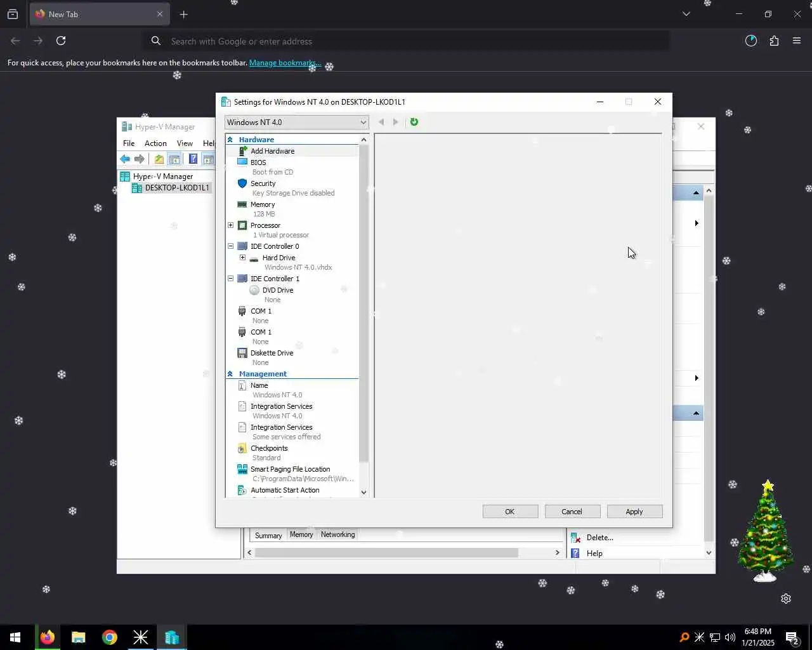This screenshot has height=650, width=812.
Task: Open the Firefox hamburger menu
Action: tap(797, 41)
